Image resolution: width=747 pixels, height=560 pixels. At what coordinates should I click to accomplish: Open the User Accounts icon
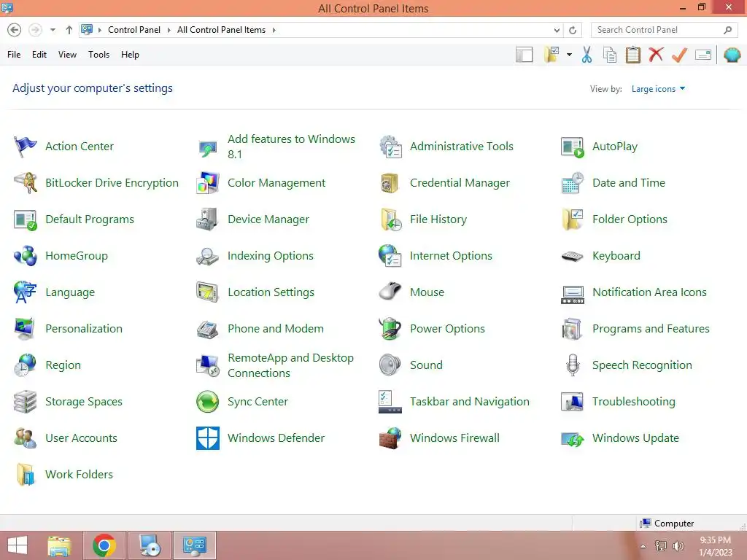pyautogui.click(x=26, y=438)
